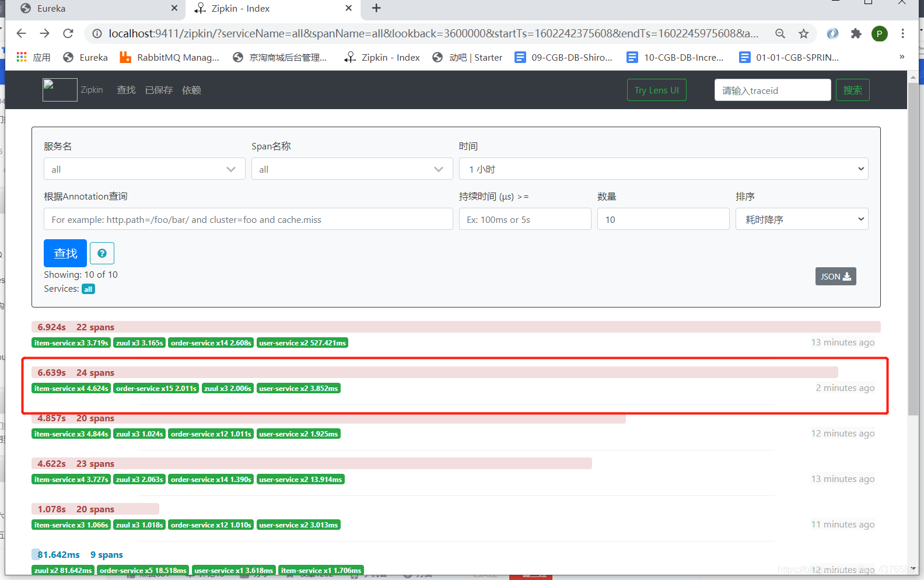
Task: Show more bookmarks chevron
Action: [x=902, y=57]
